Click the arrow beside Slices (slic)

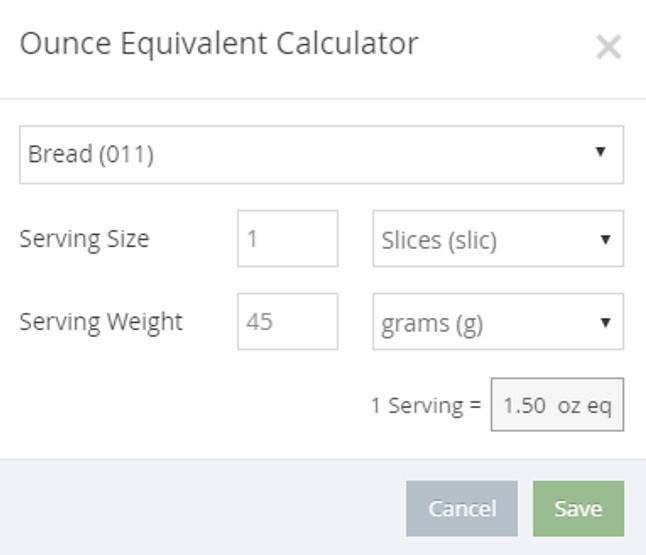[604, 240]
